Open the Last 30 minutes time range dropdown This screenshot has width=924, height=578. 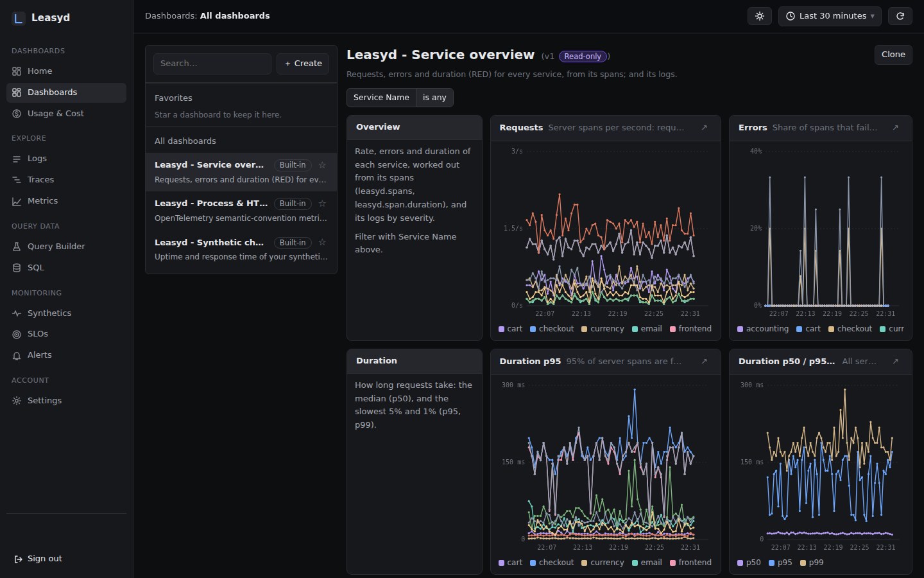830,16
